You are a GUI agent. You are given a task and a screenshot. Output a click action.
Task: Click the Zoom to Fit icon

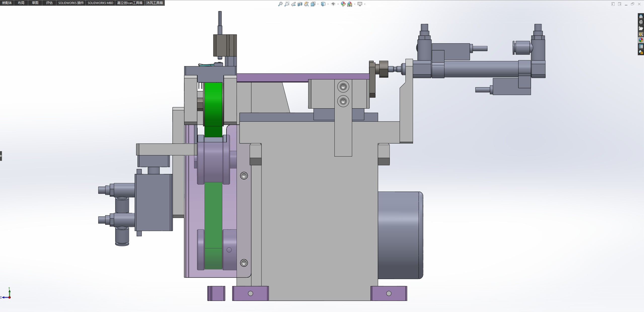[280, 4]
